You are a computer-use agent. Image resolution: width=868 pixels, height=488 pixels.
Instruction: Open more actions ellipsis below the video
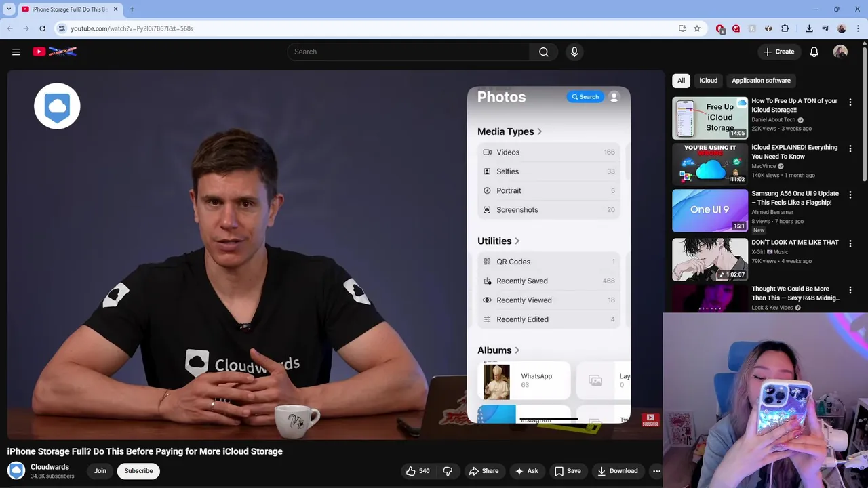pyautogui.click(x=656, y=471)
